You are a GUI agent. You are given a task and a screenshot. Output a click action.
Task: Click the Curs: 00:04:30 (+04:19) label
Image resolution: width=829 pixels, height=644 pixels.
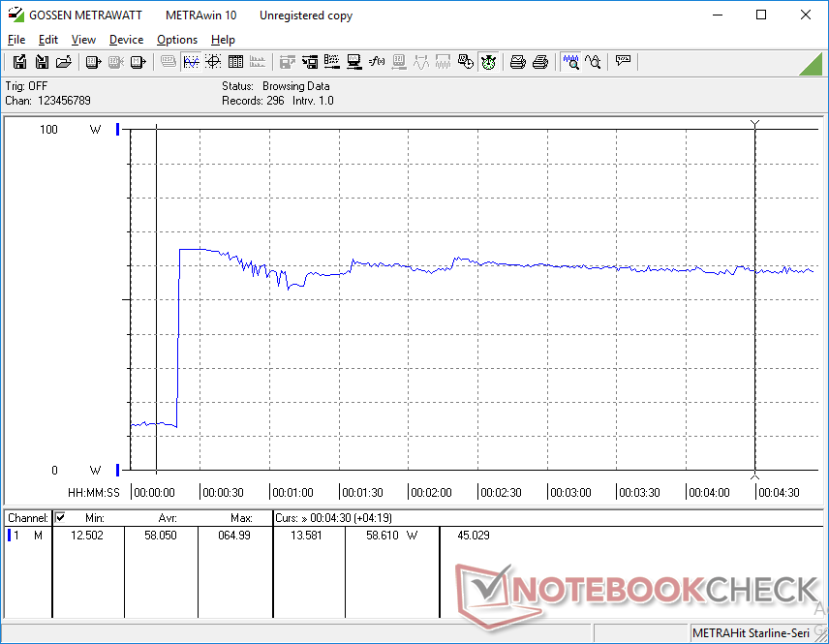click(333, 518)
